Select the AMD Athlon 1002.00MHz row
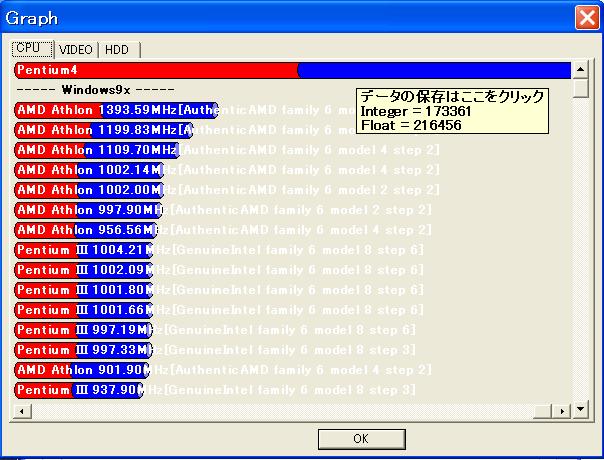 pyautogui.click(x=227, y=190)
